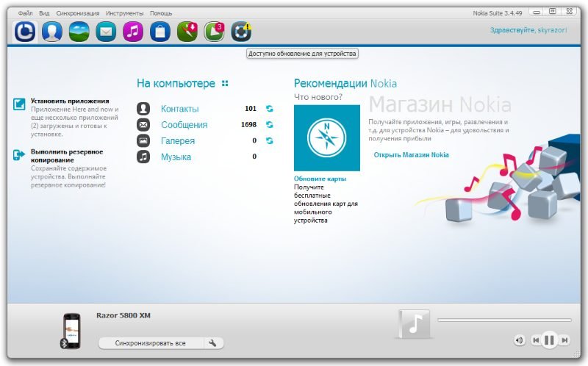Open the software update lifebuoy icon

click(x=241, y=32)
